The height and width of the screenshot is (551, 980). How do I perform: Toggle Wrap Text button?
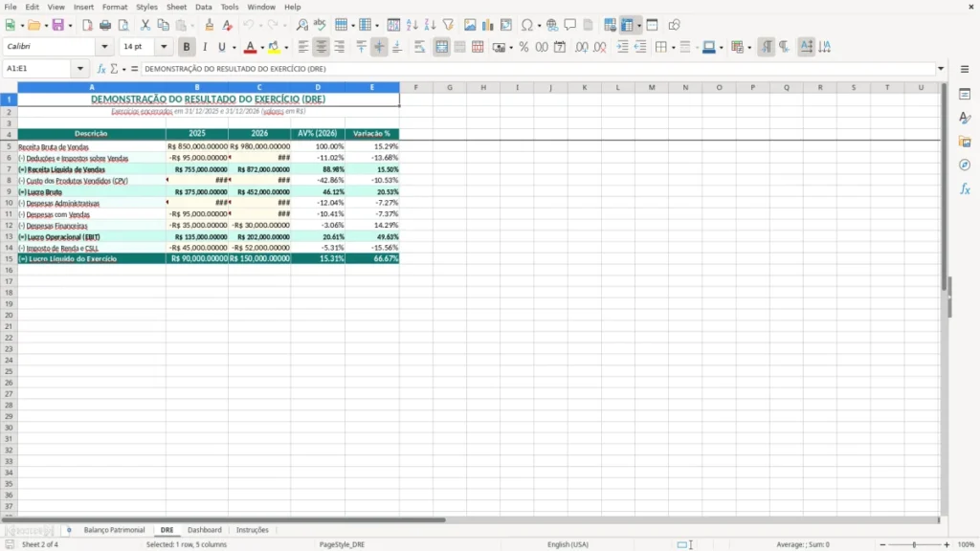pos(419,47)
